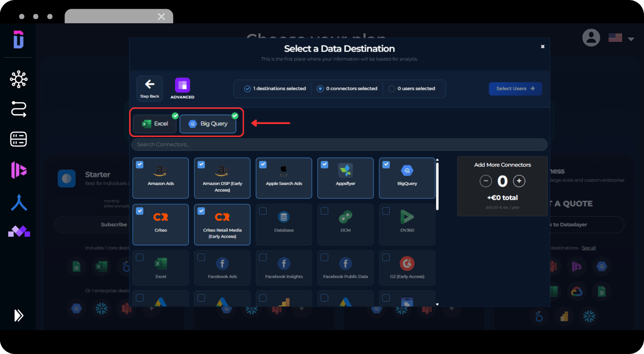Image resolution: width=644 pixels, height=354 pixels.
Task: Click the Step Back button
Action: coord(149,89)
